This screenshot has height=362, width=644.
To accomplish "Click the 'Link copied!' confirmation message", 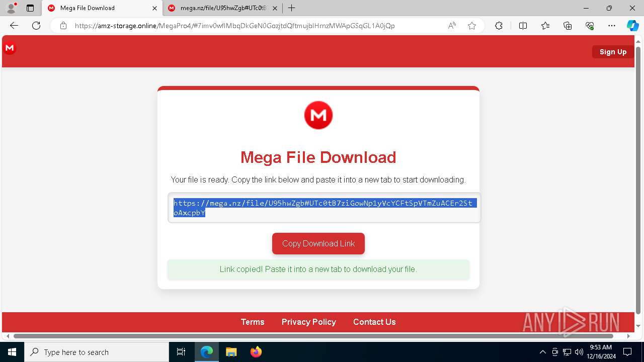I will [x=318, y=269].
